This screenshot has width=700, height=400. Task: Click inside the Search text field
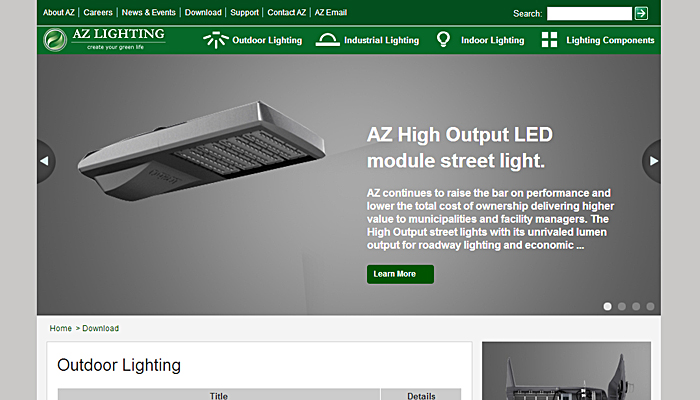tap(589, 13)
